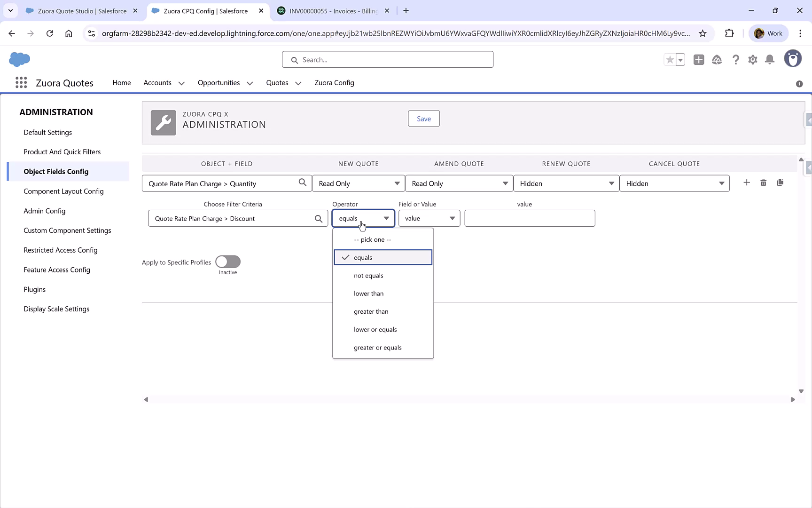Open the notifications bell icon
Image resolution: width=812 pixels, height=508 pixels.
769,60
